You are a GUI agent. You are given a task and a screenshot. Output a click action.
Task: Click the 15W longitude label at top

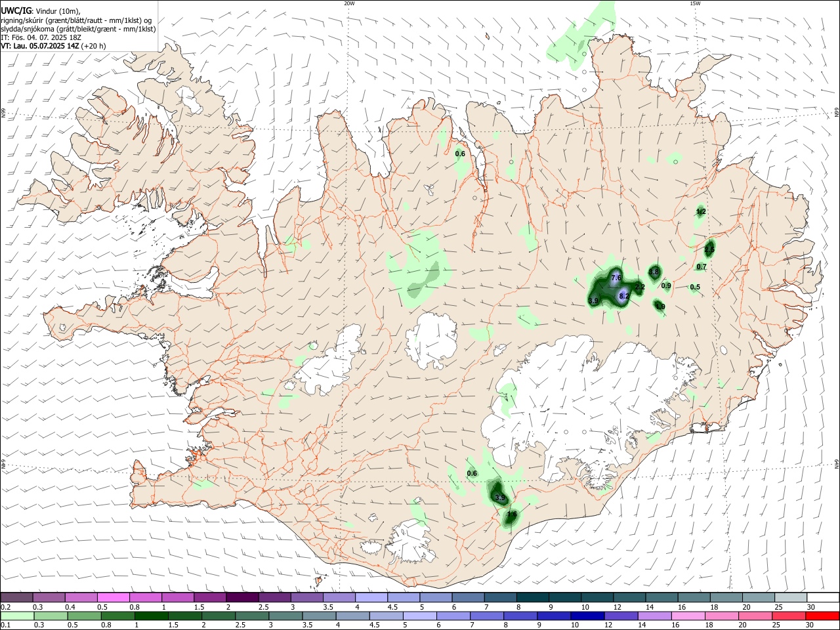coord(695,3)
